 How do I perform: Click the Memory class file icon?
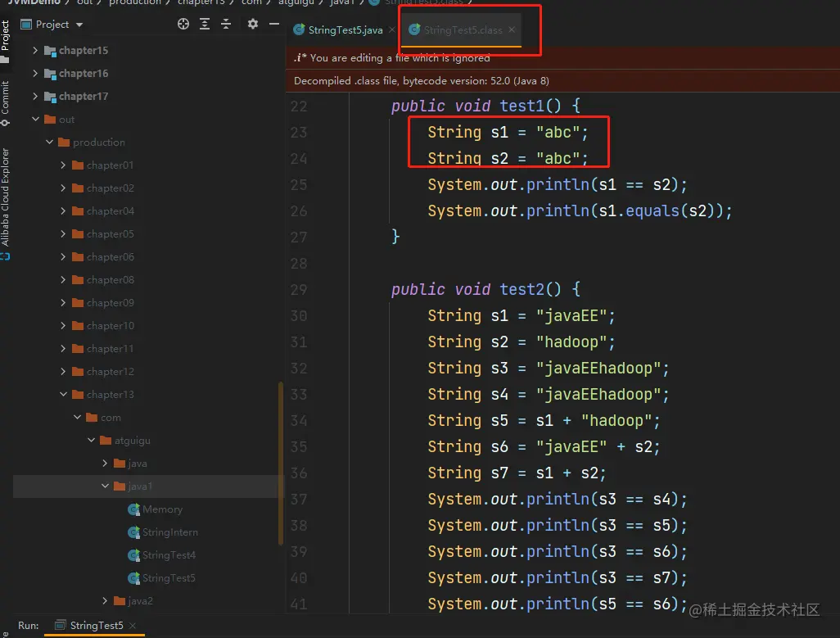(133, 509)
